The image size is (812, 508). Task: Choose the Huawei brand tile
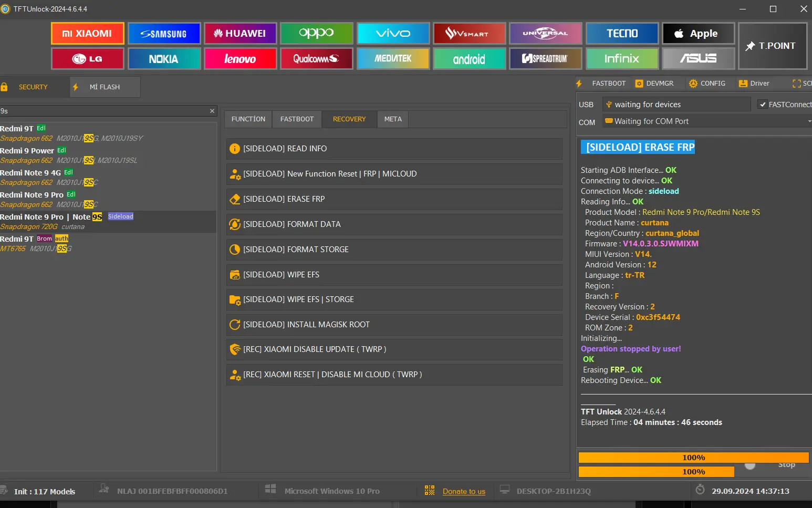[x=241, y=34]
